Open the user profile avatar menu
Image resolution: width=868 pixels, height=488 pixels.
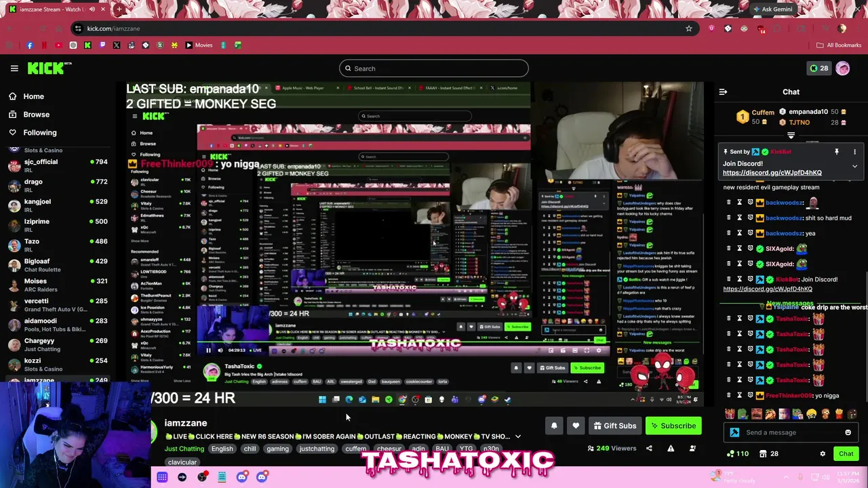(843, 68)
